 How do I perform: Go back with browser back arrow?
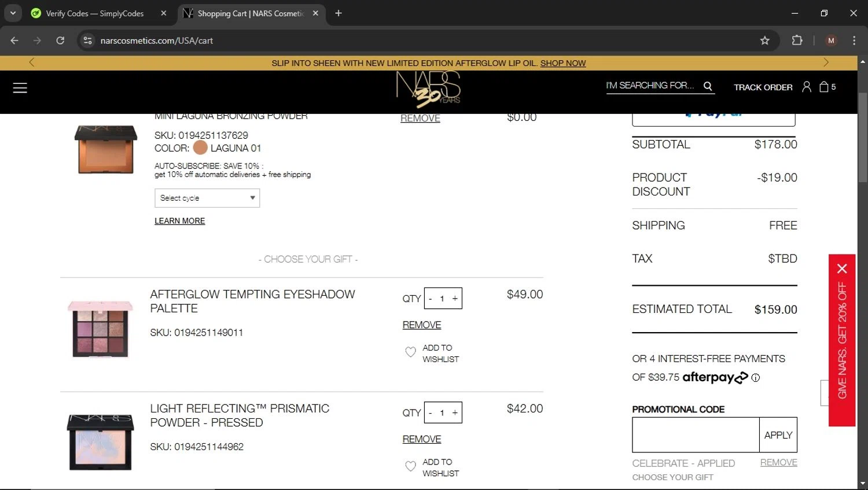point(14,40)
